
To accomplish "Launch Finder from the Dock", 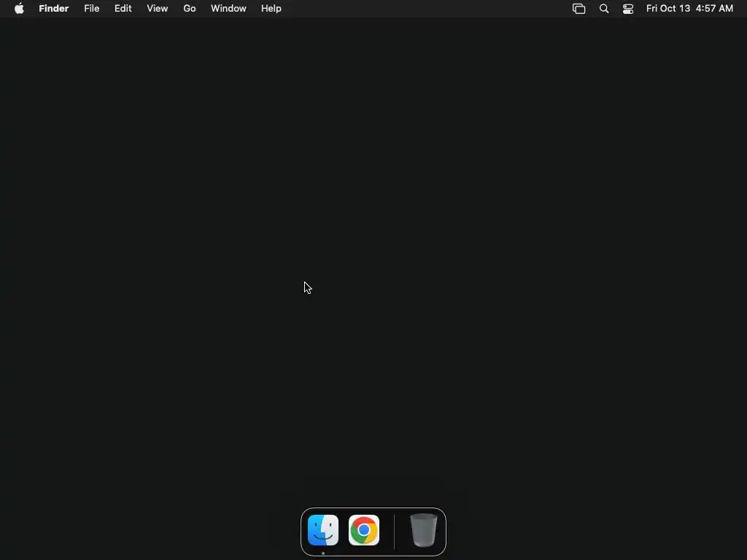I will pyautogui.click(x=323, y=530).
